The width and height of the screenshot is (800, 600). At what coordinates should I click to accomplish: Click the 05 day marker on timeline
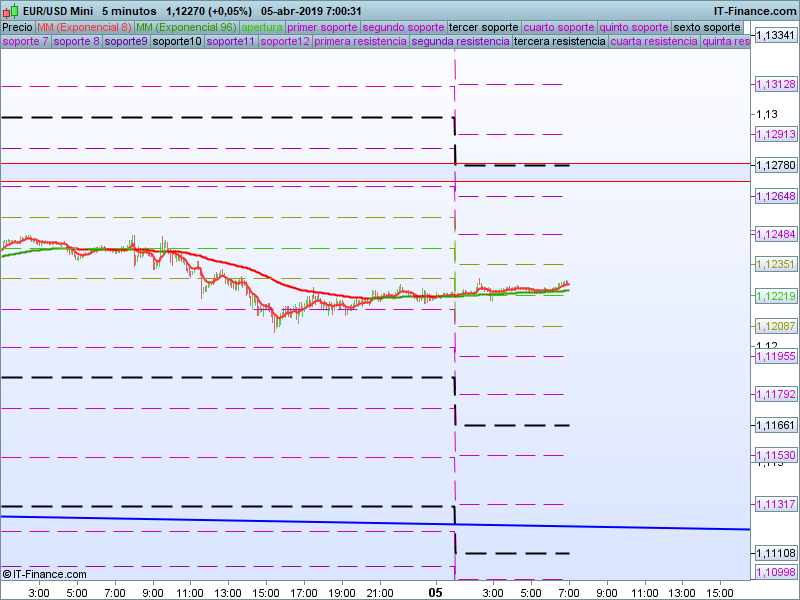click(435, 592)
